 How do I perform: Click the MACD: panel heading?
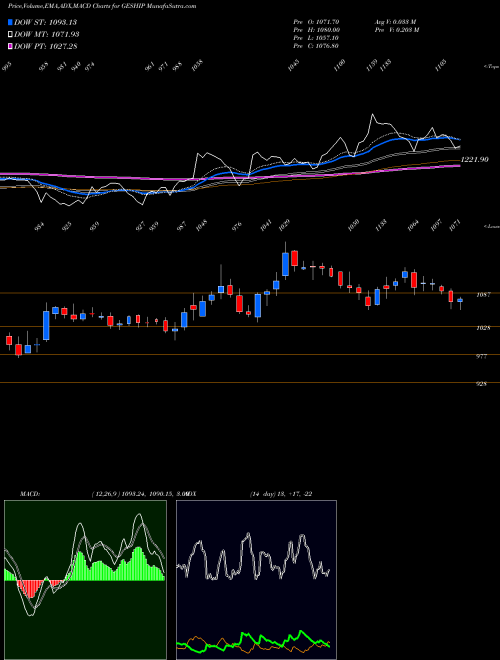click(x=30, y=494)
